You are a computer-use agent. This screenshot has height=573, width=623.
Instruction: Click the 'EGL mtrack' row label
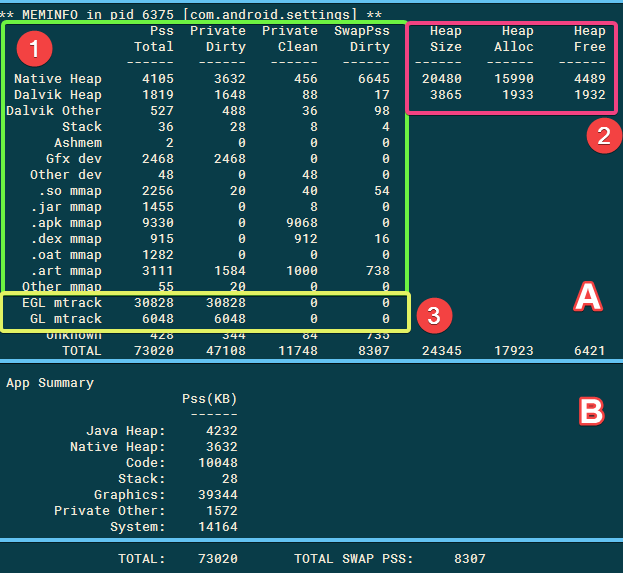point(62,303)
